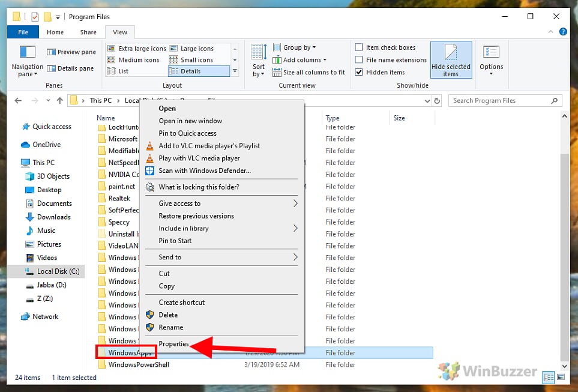This screenshot has width=578, height=392.
Task: Expand the layout gallery more arrow
Action: click(235, 71)
